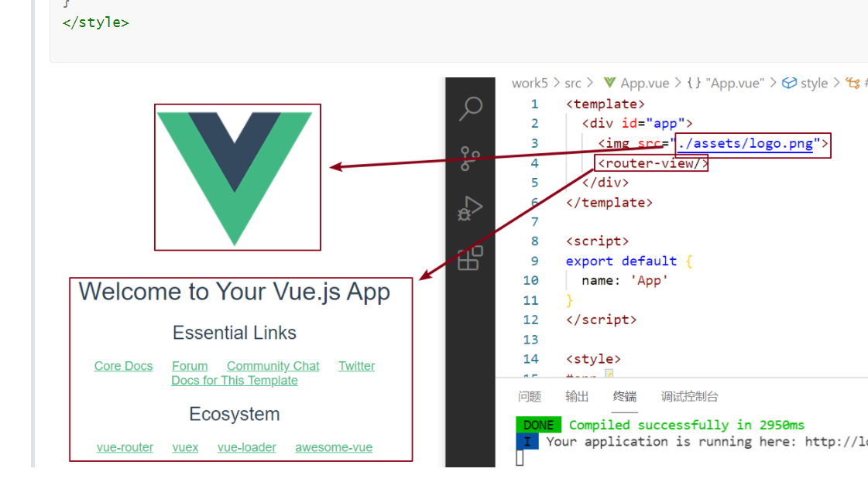Switch to the 调试控制台 panel tab
Image resolution: width=868 pixels, height=489 pixels.
(689, 397)
